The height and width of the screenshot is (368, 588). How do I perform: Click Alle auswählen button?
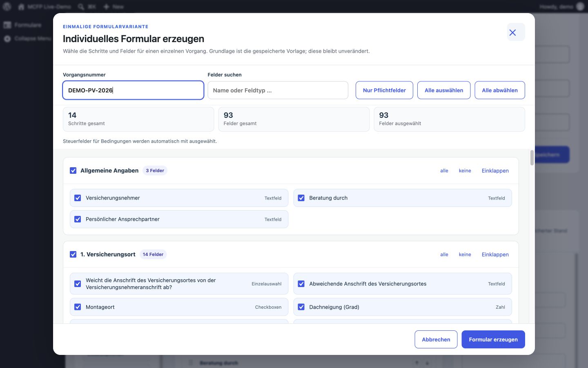click(444, 90)
